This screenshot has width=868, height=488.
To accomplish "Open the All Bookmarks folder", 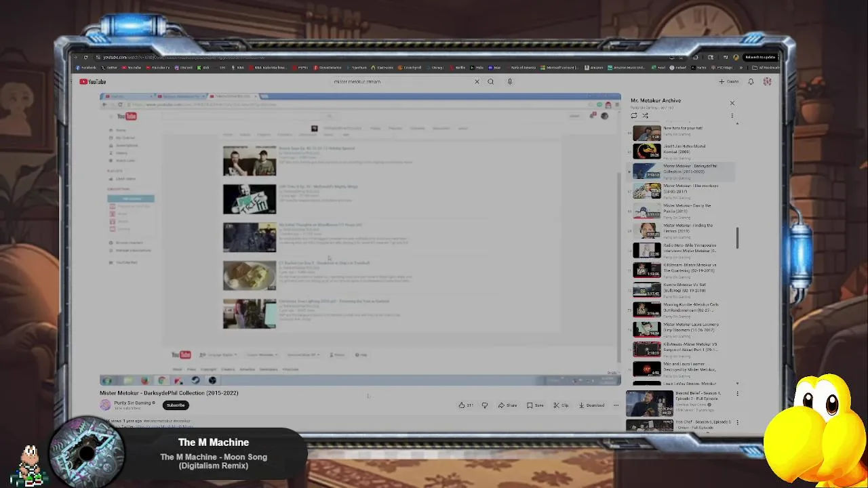I will point(766,68).
